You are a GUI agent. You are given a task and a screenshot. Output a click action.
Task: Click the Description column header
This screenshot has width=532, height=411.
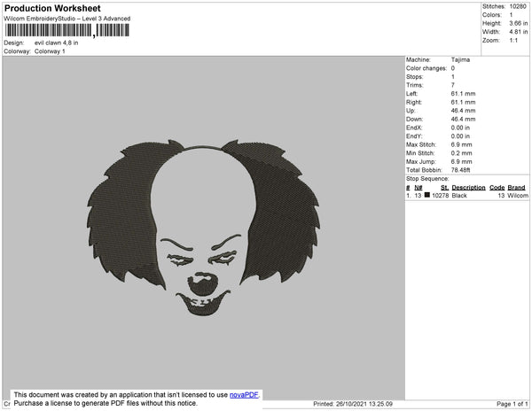pyautogui.click(x=468, y=188)
